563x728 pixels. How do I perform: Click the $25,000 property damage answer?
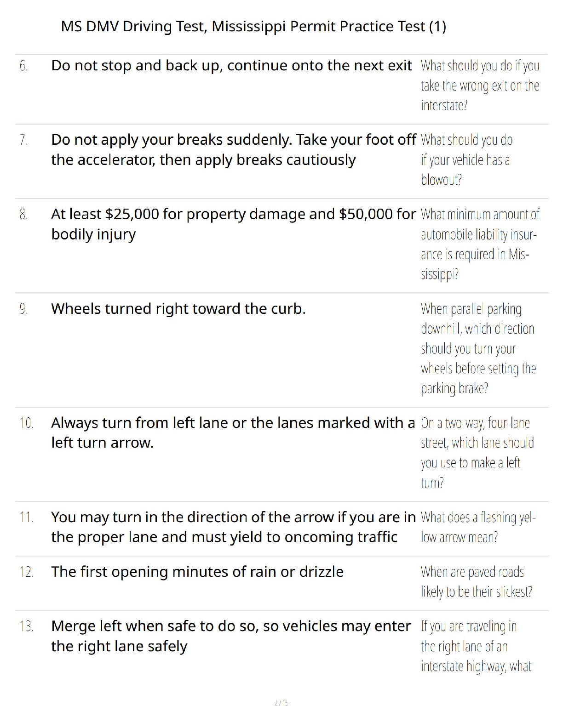233,224
